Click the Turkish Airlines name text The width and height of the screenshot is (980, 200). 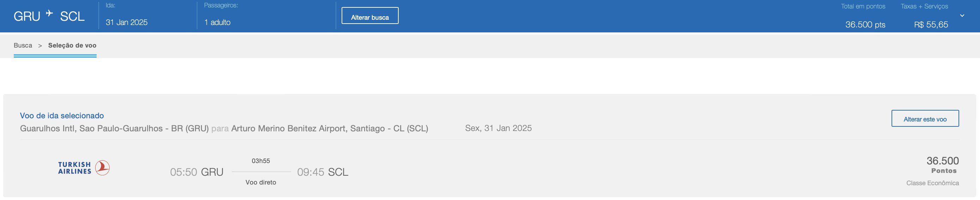click(75, 168)
